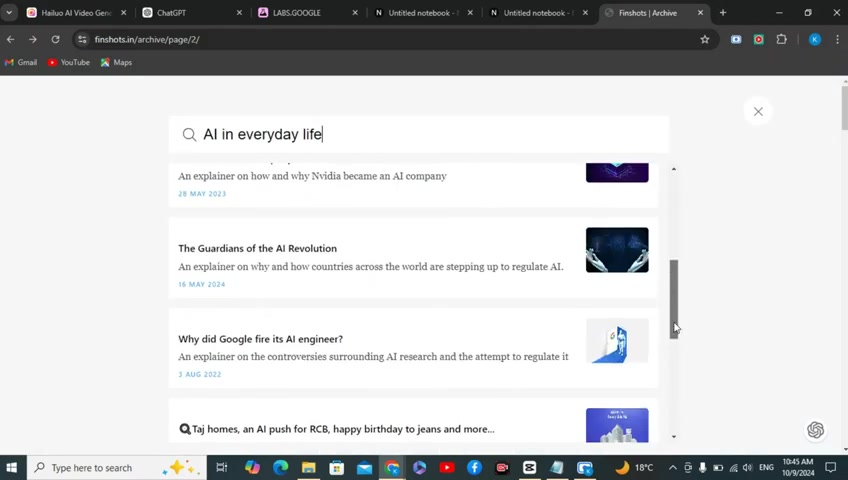
Task: Select the Finshots | Archive tab
Action: 654,12
